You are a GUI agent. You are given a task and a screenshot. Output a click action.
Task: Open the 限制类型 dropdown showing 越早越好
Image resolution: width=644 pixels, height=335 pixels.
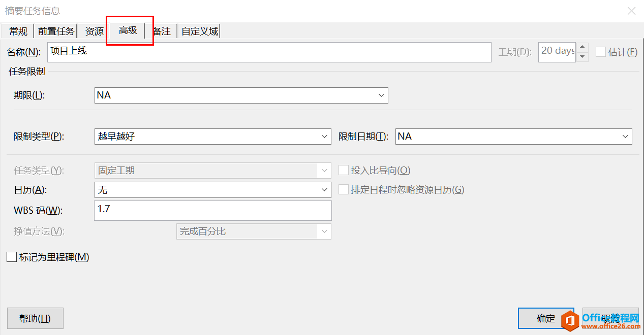click(213, 137)
